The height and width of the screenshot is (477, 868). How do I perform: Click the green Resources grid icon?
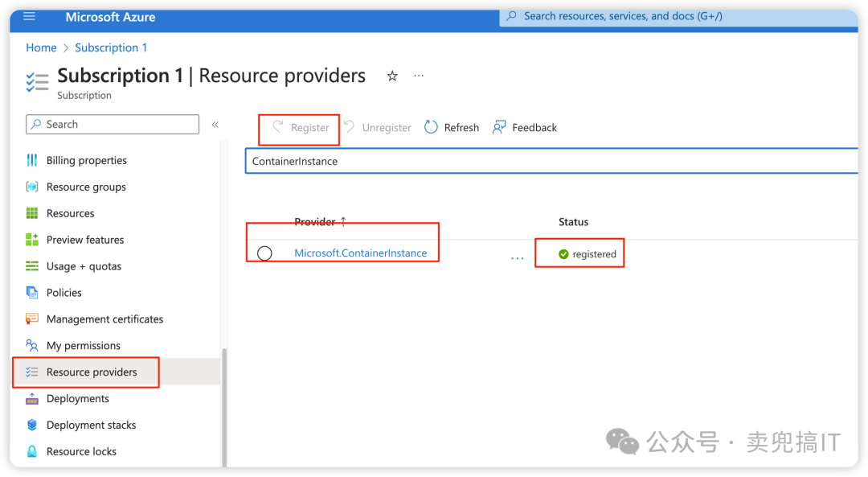[x=32, y=213]
